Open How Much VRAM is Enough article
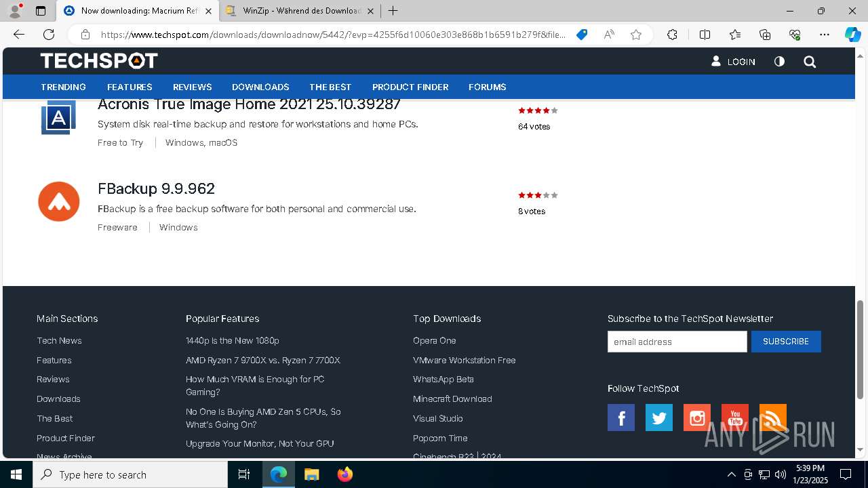 coord(255,386)
